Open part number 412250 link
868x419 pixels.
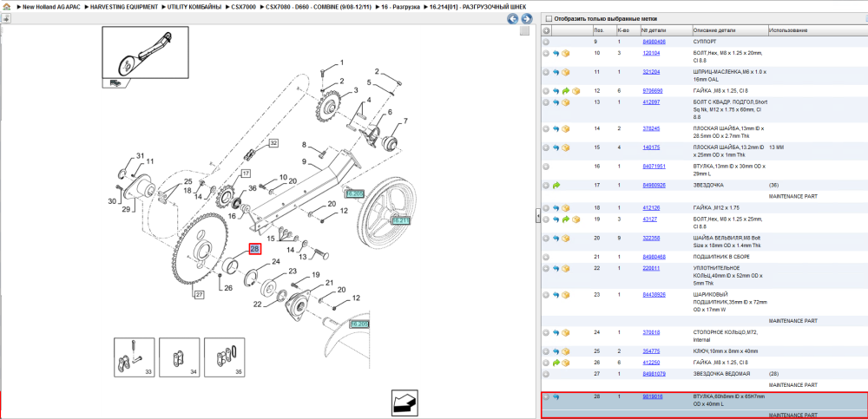click(x=651, y=363)
